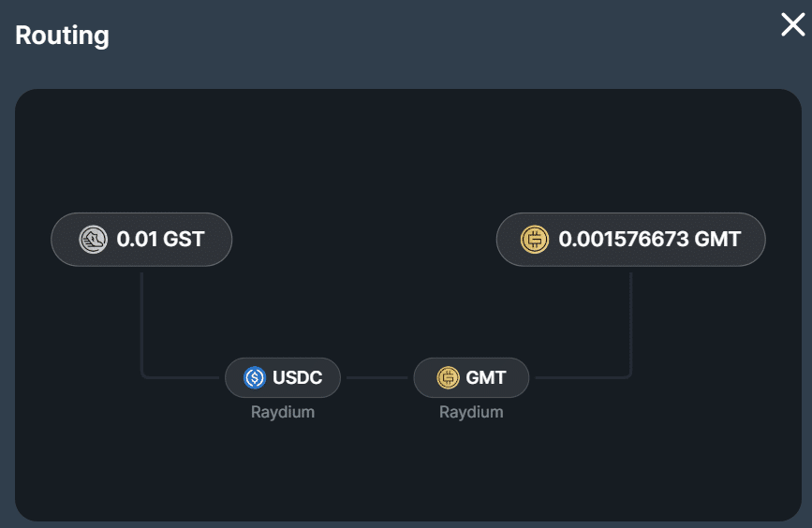The width and height of the screenshot is (812, 528).
Task: Open the Raydium label under GMT step
Action: (x=471, y=412)
